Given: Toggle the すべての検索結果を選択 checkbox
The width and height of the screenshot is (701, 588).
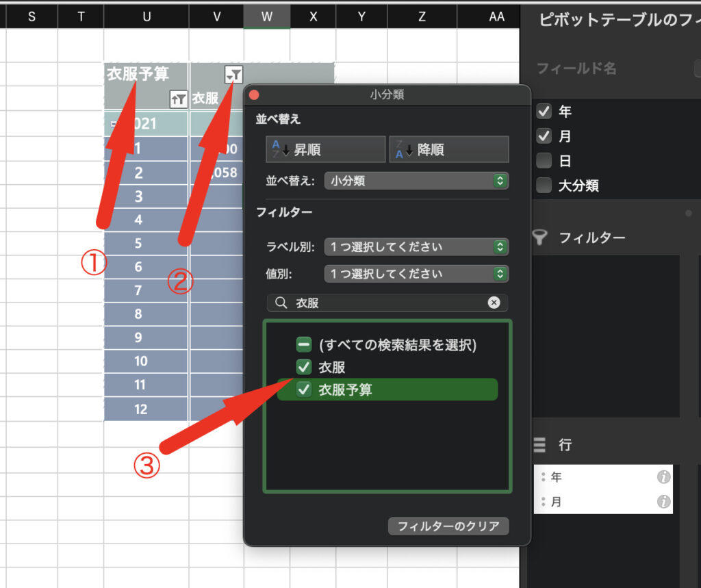Looking at the screenshot, I should tap(304, 345).
